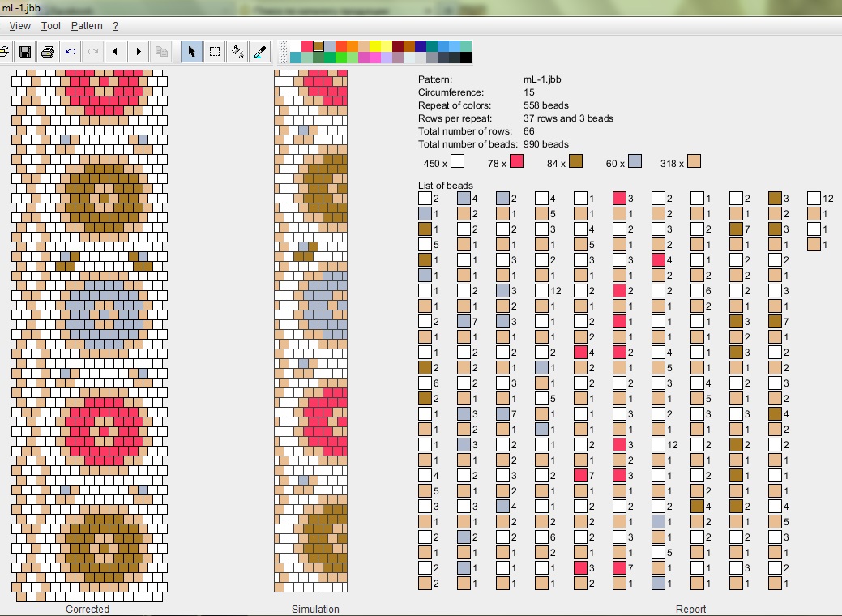Select the arrow pointer tool

[191, 52]
